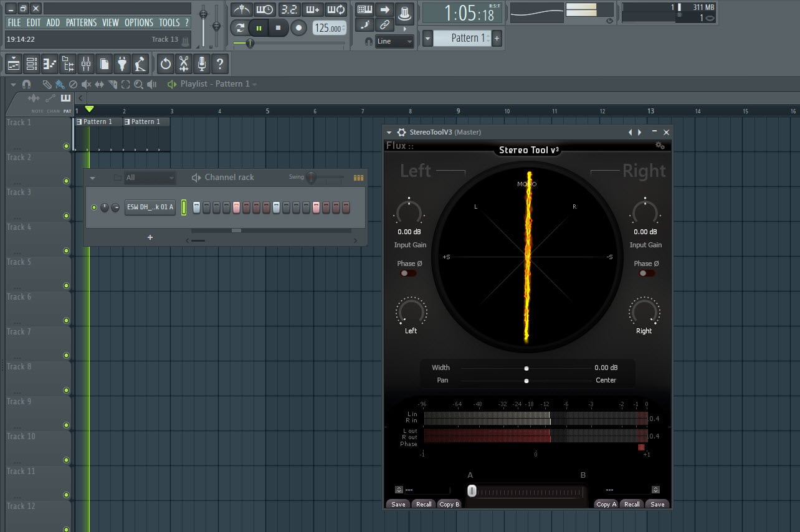Toggle the snap magnet in the Playlist toolbar

click(x=26, y=83)
